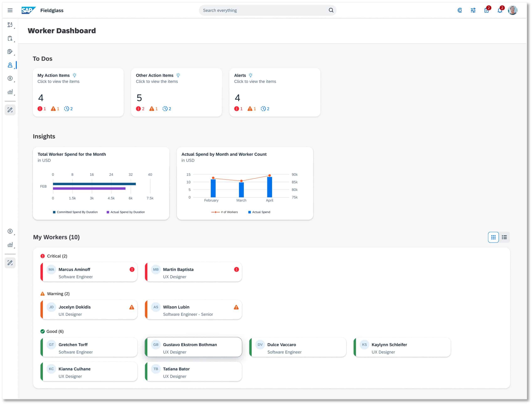Click the settings sliders icon in the top bar
Image resolution: width=532 pixels, height=404 pixels.
[473, 10]
